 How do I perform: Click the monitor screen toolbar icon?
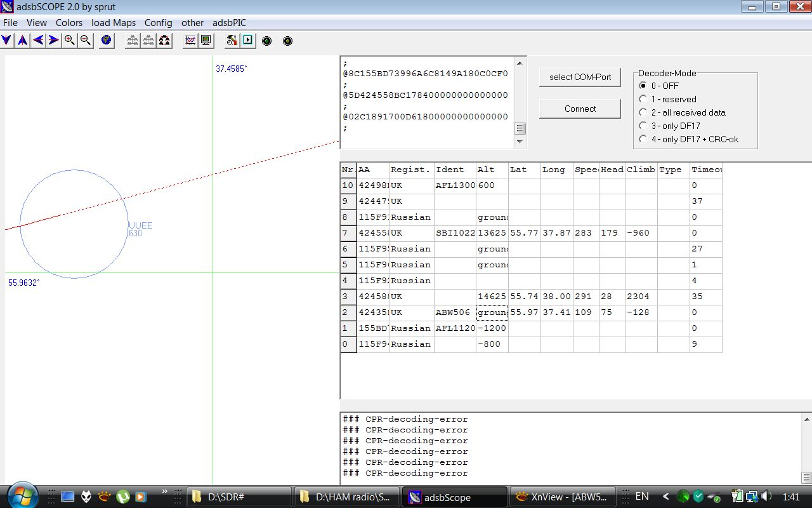pos(206,41)
